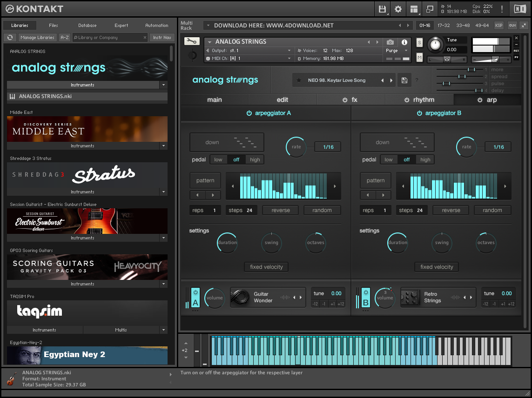Next sound source for Guitar Wonder

coord(301,297)
